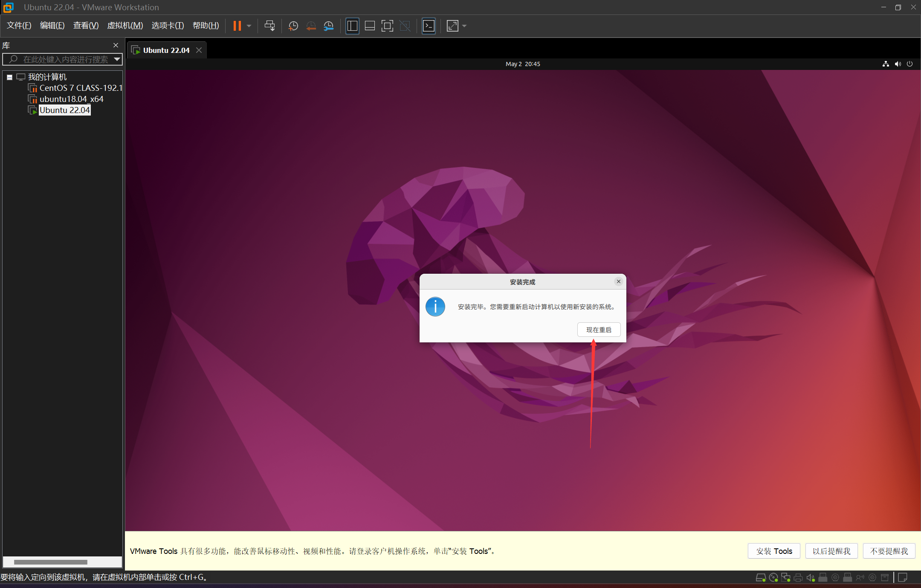This screenshot has width=921, height=588.
Task: Click the 现在重启 button
Action: (599, 330)
